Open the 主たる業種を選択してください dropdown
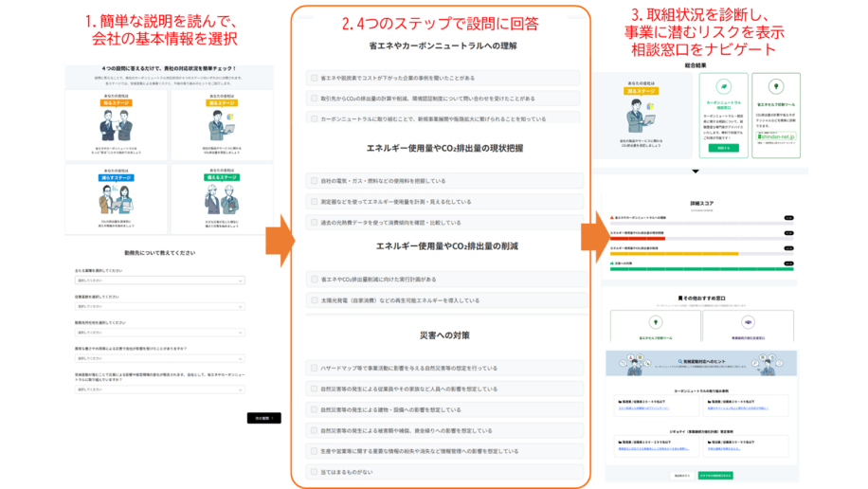The width and height of the screenshot is (868, 489). tap(160, 281)
